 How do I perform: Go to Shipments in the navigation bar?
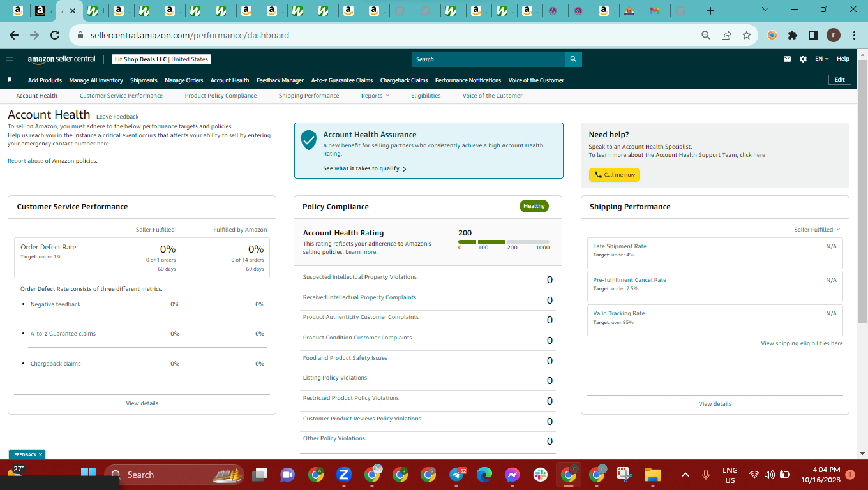coord(144,80)
